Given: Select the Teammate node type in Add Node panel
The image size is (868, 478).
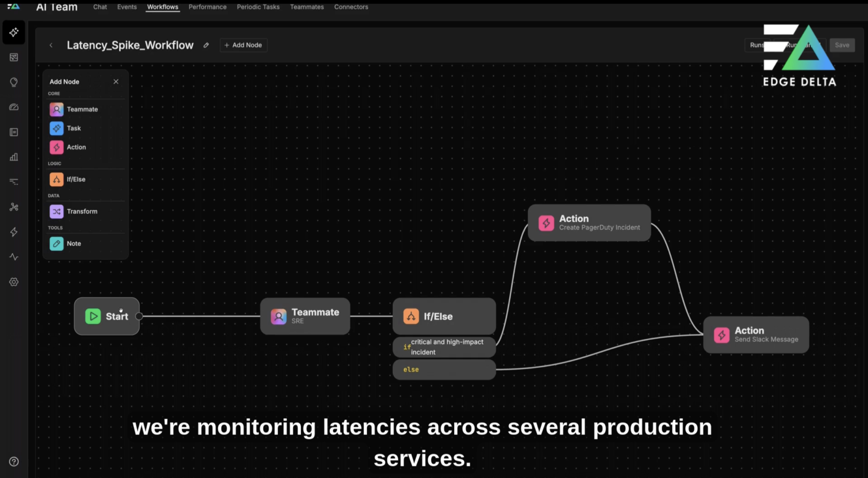Looking at the screenshot, I should click(x=82, y=109).
